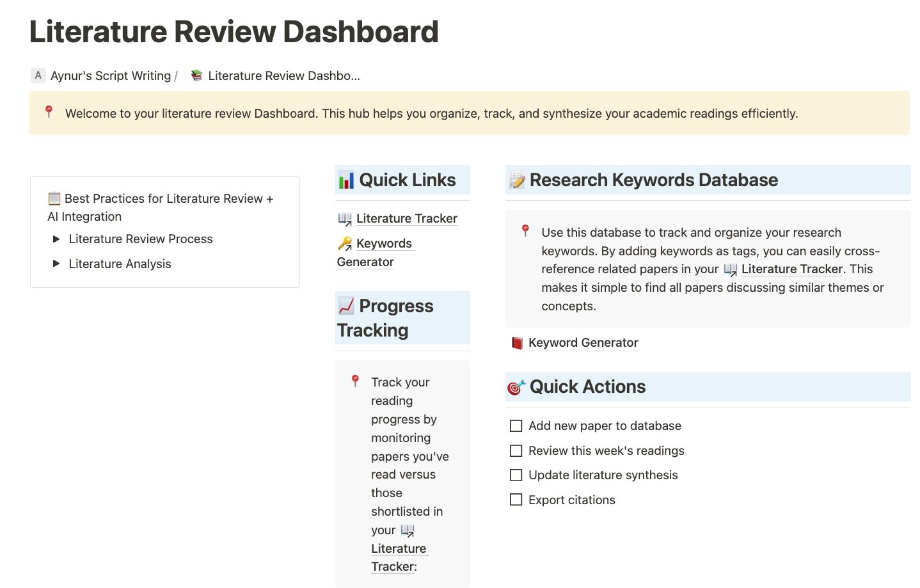The height and width of the screenshot is (588, 920).
Task: Click the pushpin icon in the welcome callout
Action: [x=49, y=112]
